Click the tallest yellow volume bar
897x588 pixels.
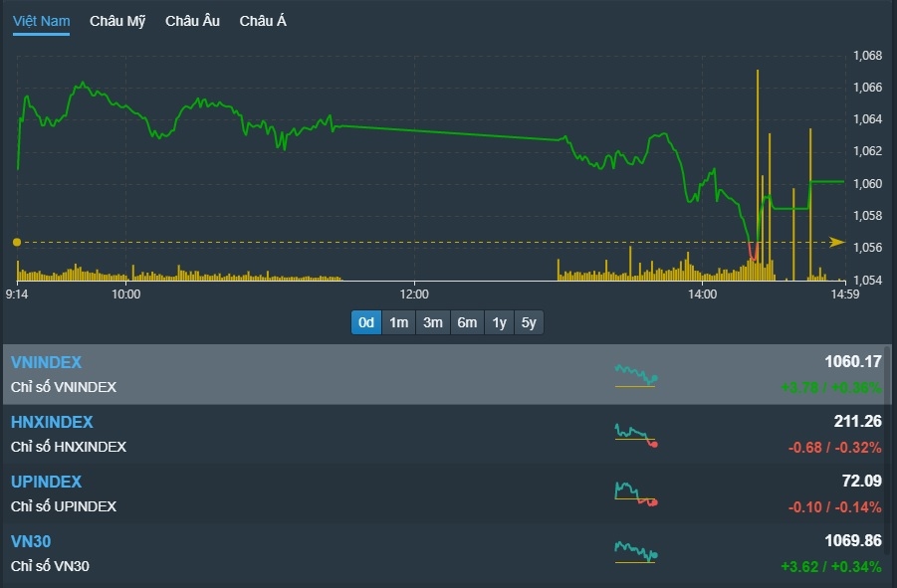758,169
